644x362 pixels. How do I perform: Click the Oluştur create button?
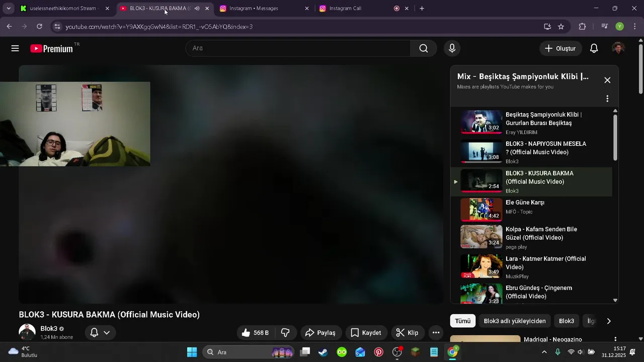[x=560, y=48]
